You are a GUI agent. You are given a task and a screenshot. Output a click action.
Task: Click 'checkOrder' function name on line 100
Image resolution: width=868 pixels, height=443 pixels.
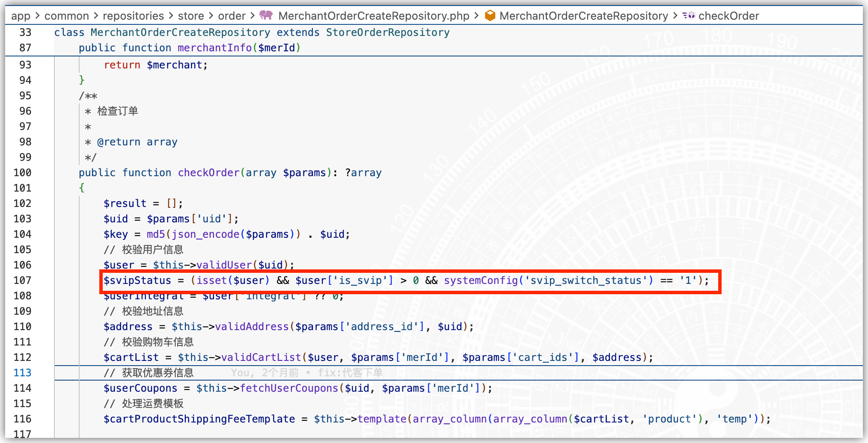coord(209,173)
